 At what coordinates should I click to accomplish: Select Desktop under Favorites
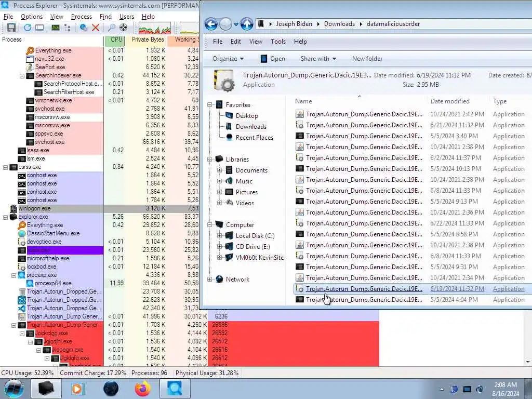(247, 116)
